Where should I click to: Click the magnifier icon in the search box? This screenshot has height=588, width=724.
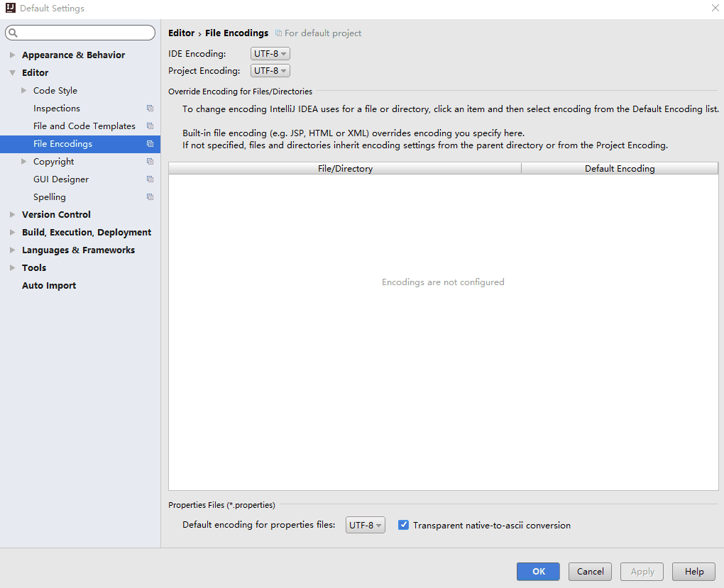coord(12,32)
